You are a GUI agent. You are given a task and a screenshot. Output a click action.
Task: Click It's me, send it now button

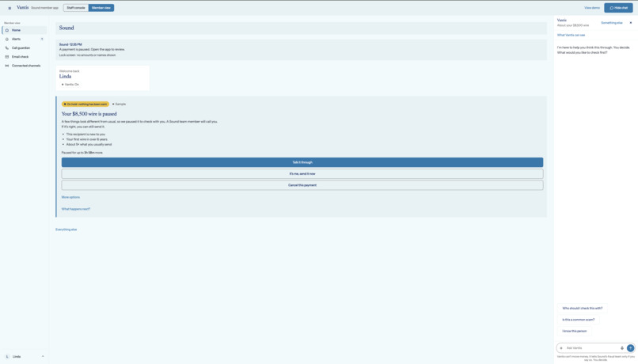pyautogui.click(x=302, y=173)
